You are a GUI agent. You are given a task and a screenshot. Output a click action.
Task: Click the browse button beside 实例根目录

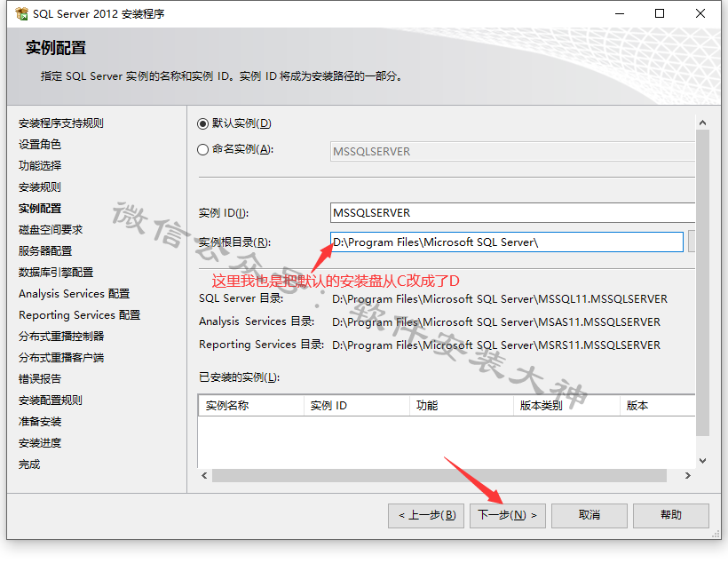692,242
